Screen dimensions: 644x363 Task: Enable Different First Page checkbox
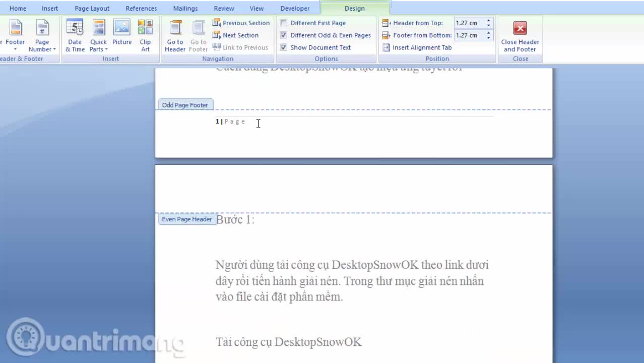click(284, 23)
